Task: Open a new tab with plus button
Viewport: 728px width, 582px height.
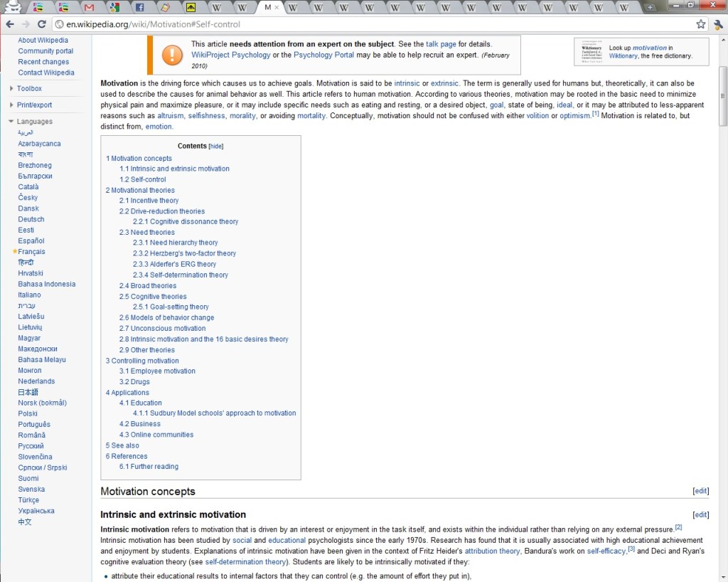Action: pos(648,7)
